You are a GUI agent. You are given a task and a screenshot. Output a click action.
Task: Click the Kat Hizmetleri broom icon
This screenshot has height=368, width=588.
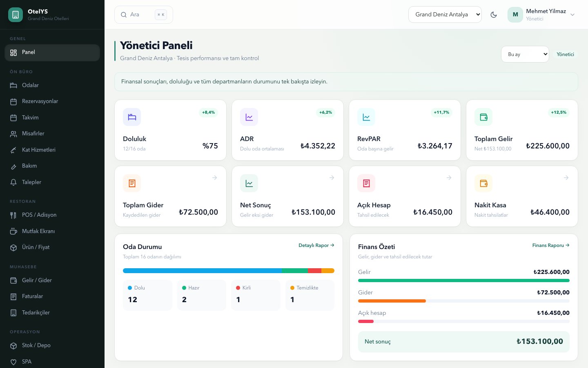click(13, 150)
